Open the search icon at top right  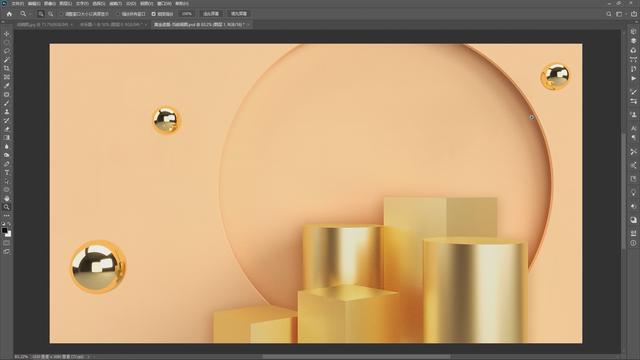point(609,14)
